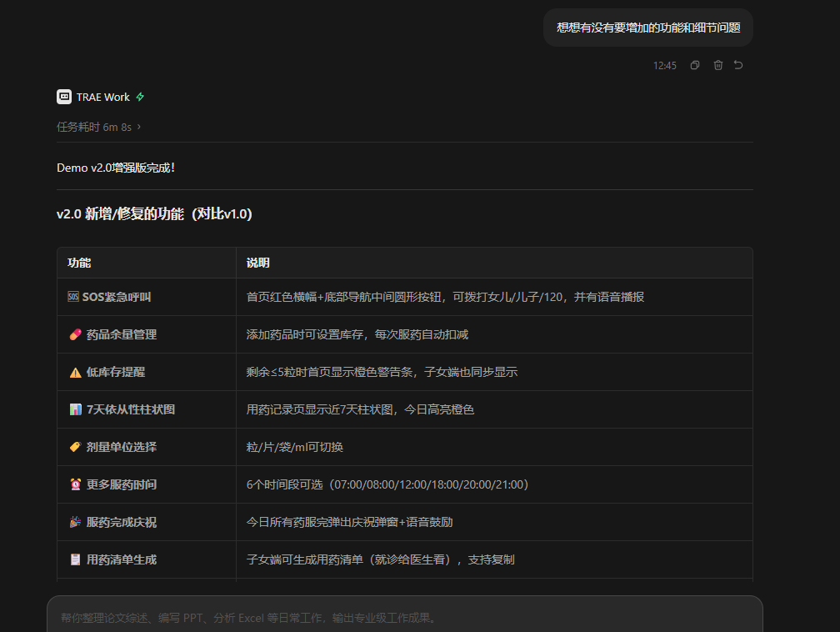The width and height of the screenshot is (840, 632).
Task: Click the 12:45 message timestamp
Action: click(x=664, y=65)
